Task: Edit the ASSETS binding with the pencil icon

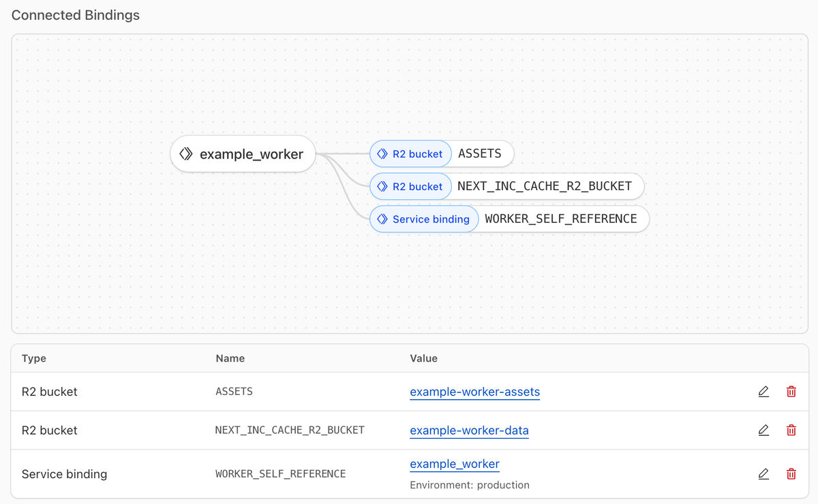Action: tap(763, 391)
